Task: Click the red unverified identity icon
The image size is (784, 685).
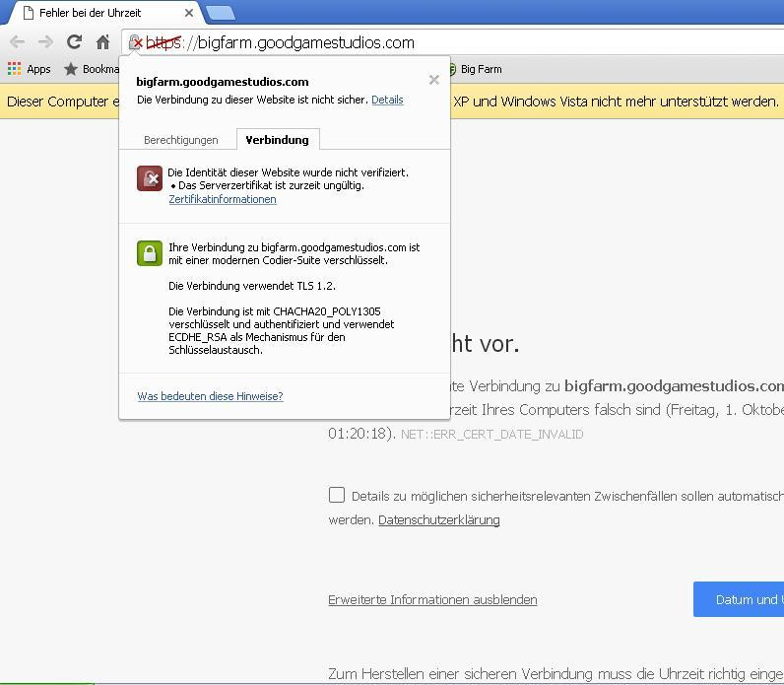Action: coord(150,178)
